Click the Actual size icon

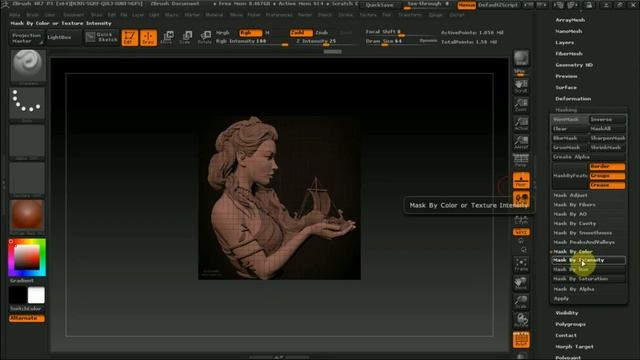point(521,124)
